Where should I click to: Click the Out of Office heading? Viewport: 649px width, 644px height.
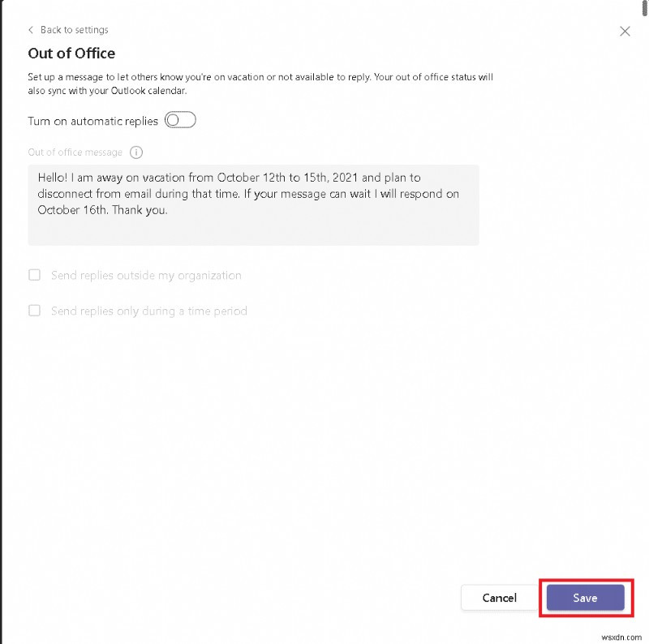[71, 54]
